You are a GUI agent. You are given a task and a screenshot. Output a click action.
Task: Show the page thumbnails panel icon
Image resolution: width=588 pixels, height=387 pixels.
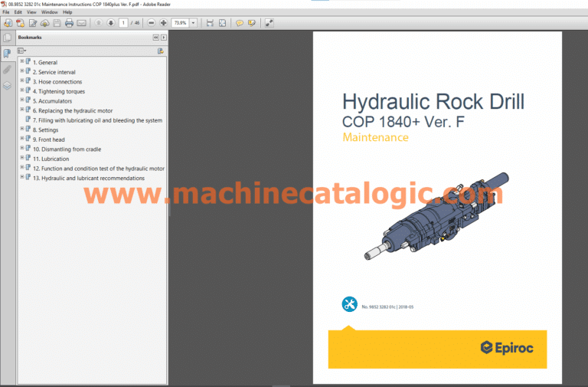pyautogui.click(x=7, y=38)
